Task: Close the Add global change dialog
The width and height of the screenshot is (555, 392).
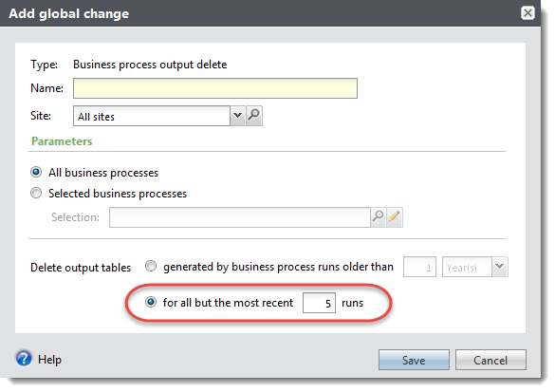Action: pos(527,13)
